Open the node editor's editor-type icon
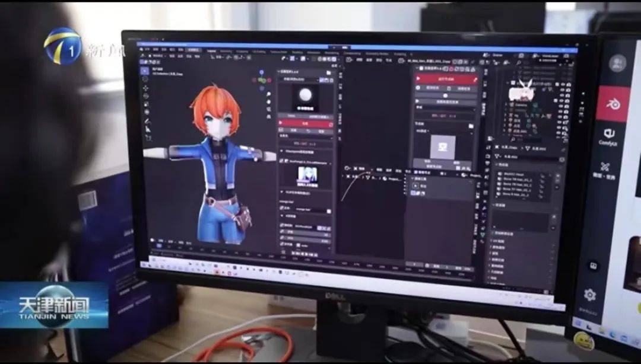Viewport: 641px width, 364px height. pos(350,60)
